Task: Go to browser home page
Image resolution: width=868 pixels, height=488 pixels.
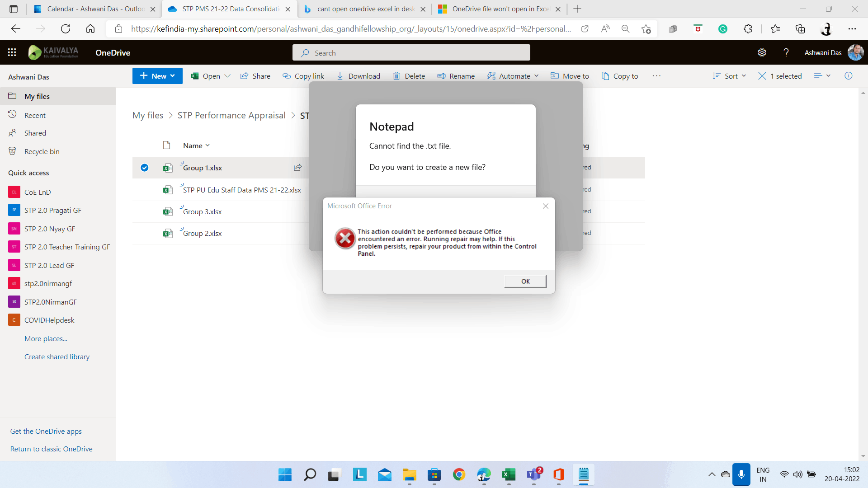Action: 90,29
